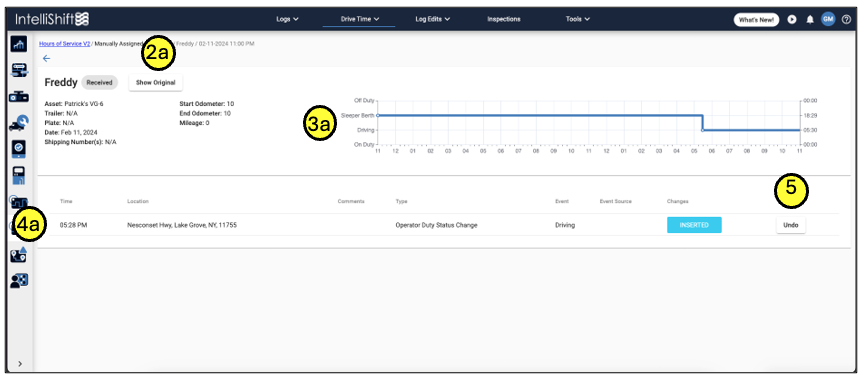Open the user admin icon in sidebar
This screenshot has height=382, width=863.
[x=19, y=281]
